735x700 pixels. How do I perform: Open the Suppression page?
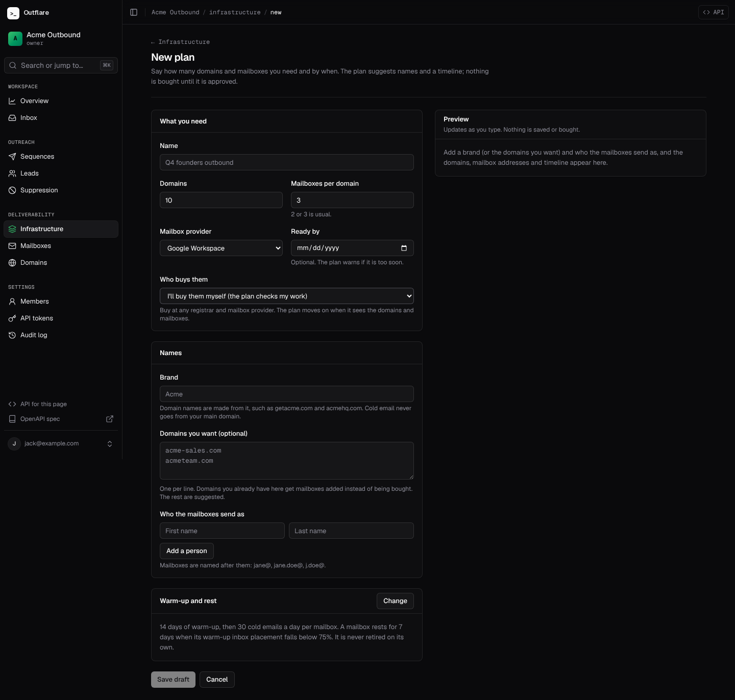61,190
